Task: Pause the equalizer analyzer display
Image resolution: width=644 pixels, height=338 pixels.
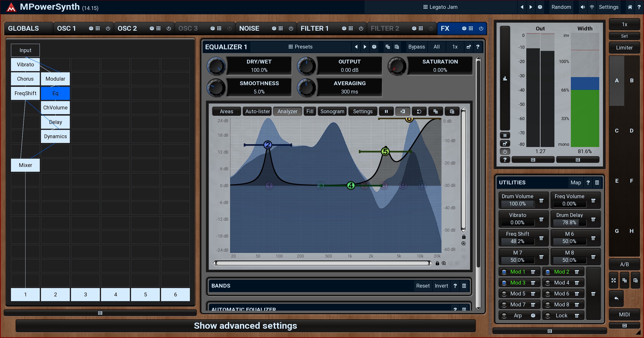Action: point(386,112)
